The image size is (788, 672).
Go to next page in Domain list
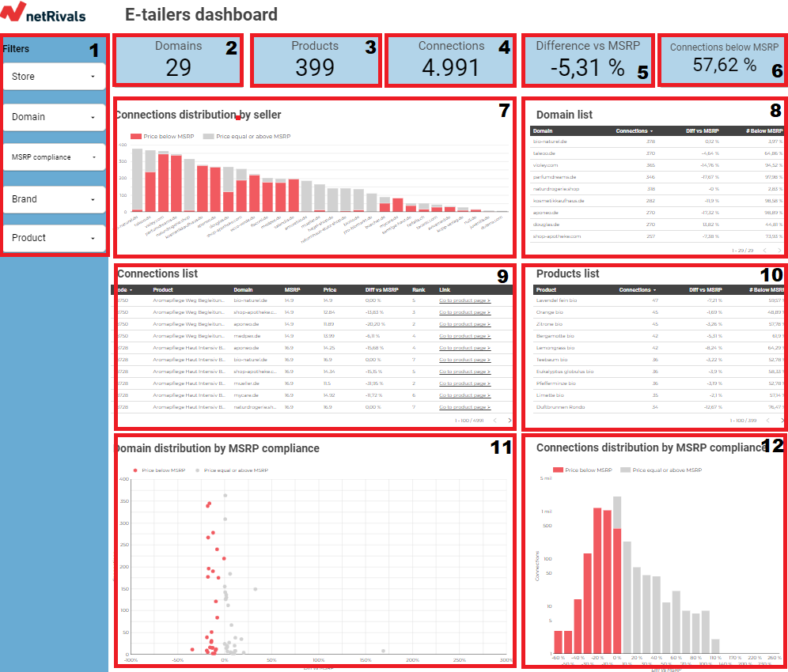coord(779,250)
